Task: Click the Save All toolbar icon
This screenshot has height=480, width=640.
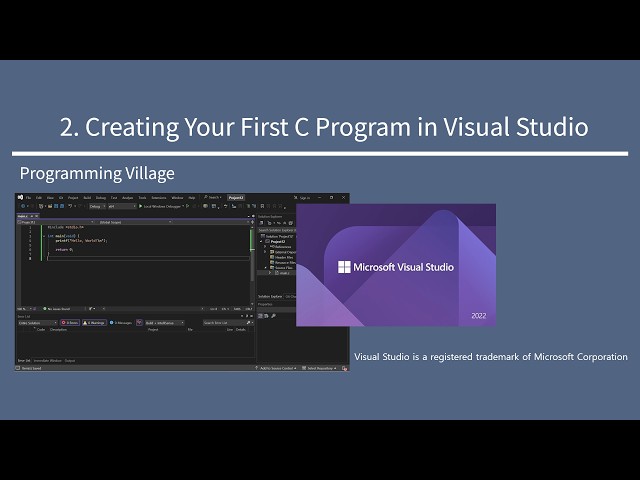Action: tap(62, 207)
